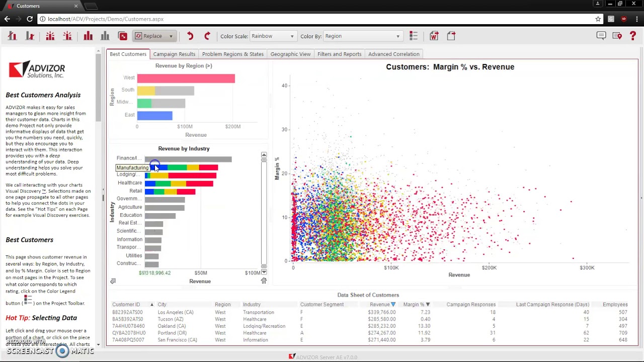Click the first red exclude-selected bar icon
The height and width of the screenshot is (362, 644).
point(13,36)
